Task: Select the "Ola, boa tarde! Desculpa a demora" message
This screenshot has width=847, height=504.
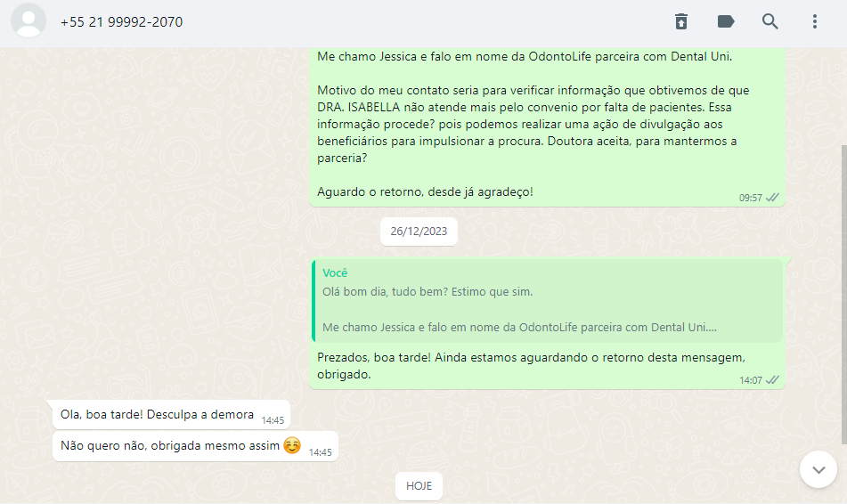Action: click(x=171, y=415)
